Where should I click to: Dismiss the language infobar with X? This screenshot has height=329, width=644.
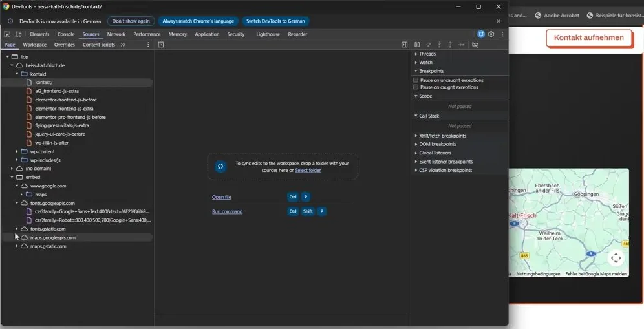pos(499,21)
